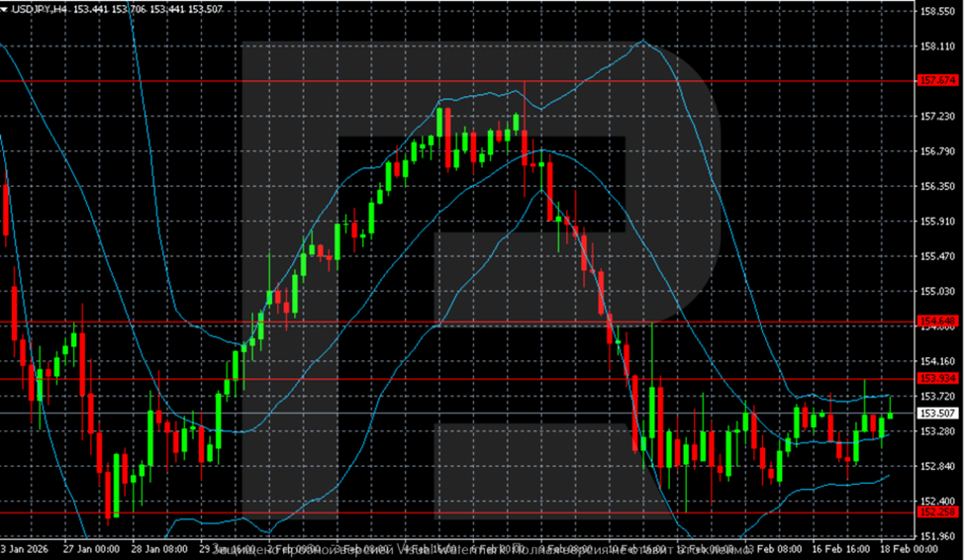Viewport: 964px width, 560px height.
Task: Select the red 157.674 price level tag
Action: click(x=937, y=80)
